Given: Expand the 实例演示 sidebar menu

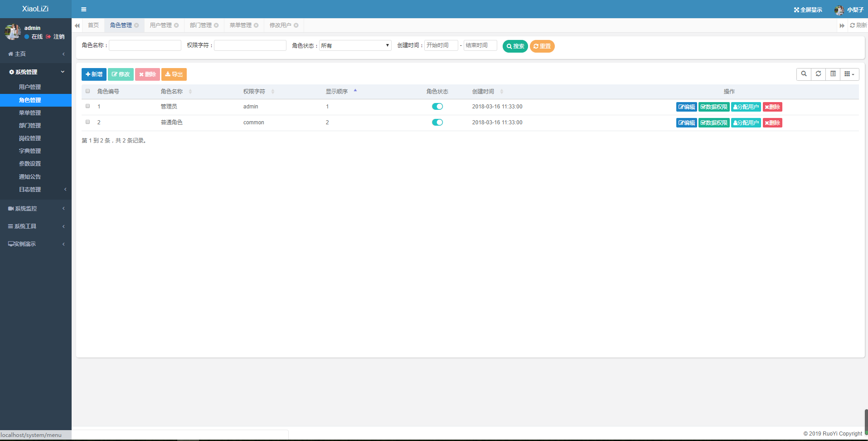Looking at the screenshot, I should pos(36,244).
